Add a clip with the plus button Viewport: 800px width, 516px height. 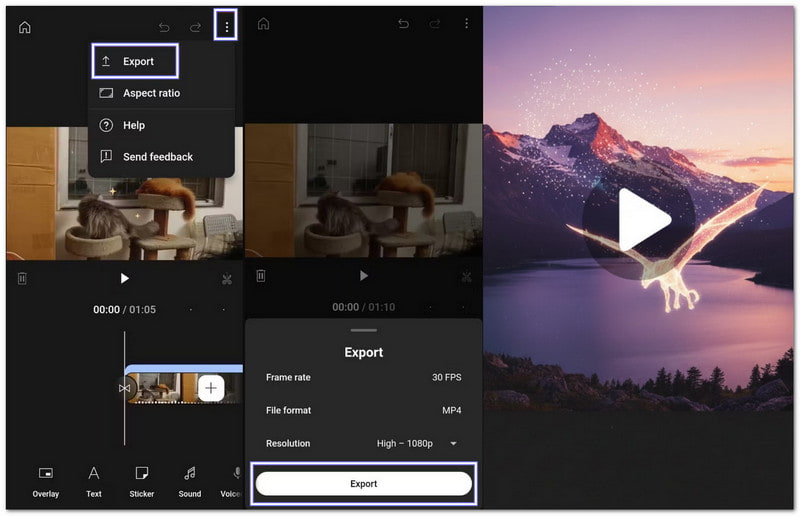(211, 388)
